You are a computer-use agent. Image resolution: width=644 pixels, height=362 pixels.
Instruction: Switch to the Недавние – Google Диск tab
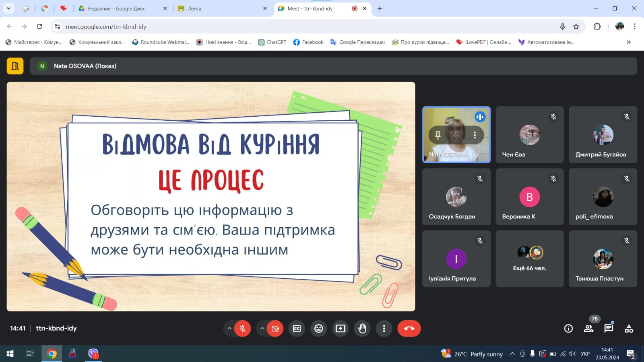(117, 8)
